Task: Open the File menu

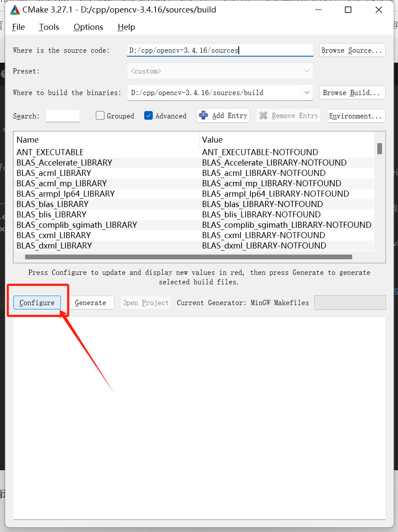Action: pos(19,27)
